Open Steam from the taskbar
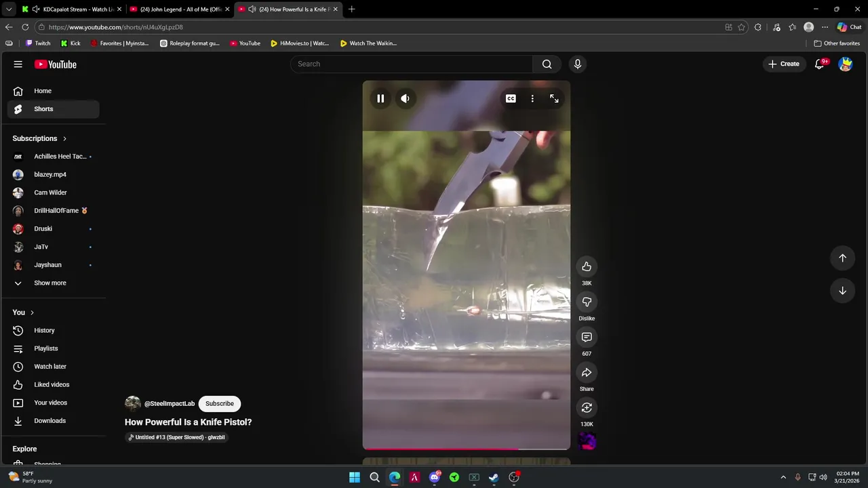Image resolution: width=868 pixels, height=488 pixels. click(x=494, y=477)
